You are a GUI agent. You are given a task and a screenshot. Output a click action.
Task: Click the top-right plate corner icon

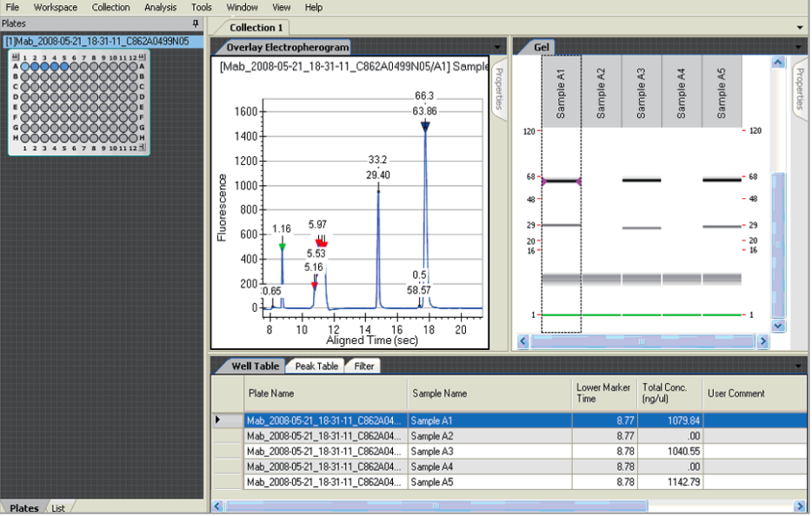(x=143, y=56)
